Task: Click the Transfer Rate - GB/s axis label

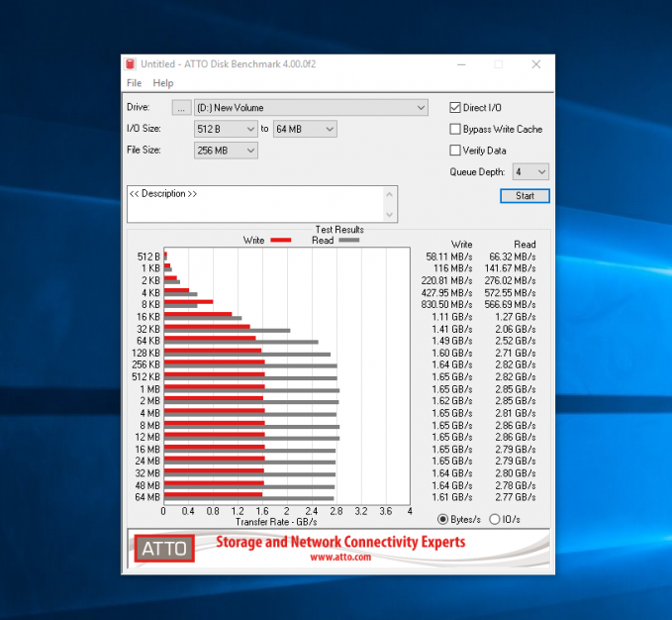Action: pyautogui.click(x=276, y=522)
